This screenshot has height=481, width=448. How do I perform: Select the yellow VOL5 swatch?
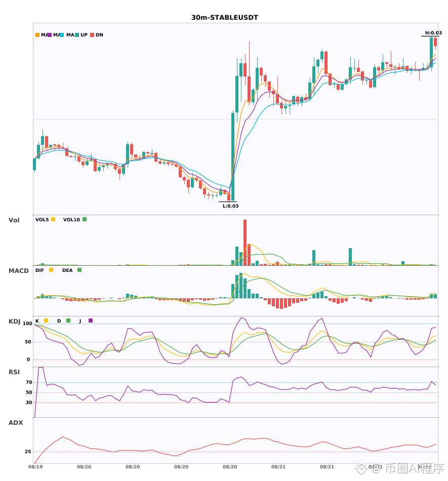(53, 219)
